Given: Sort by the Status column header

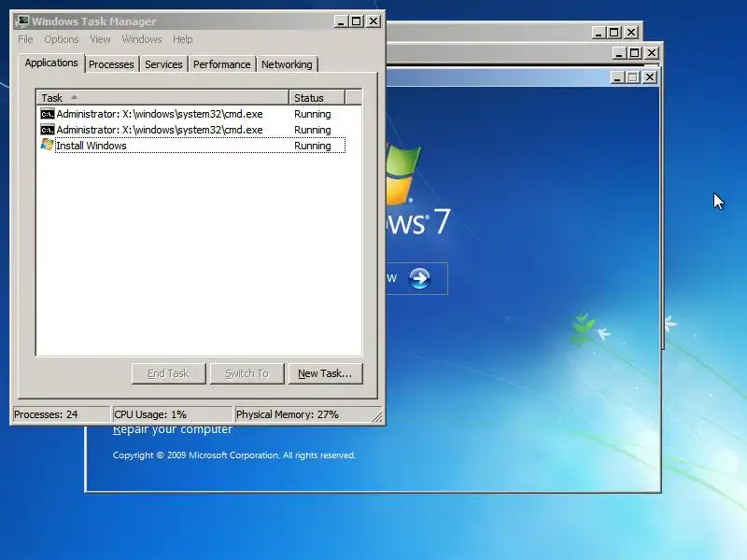Looking at the screenshot, I should (x=317, y=98).
